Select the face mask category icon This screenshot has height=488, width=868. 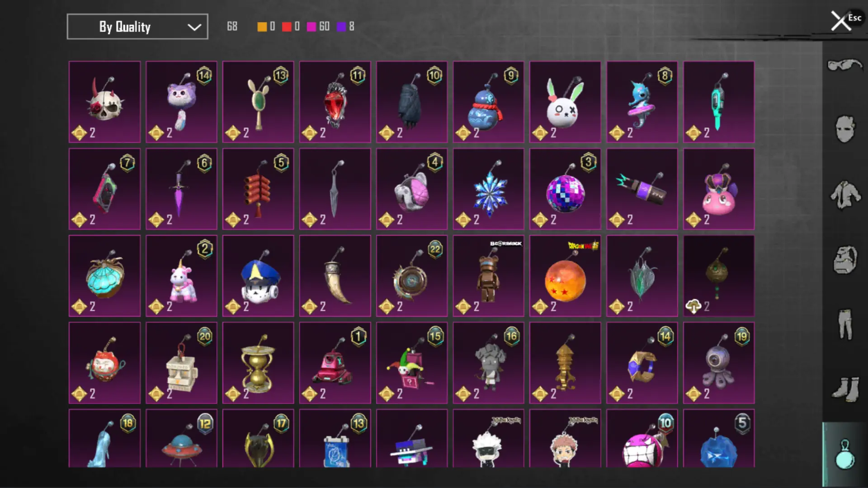pos(845,129)
